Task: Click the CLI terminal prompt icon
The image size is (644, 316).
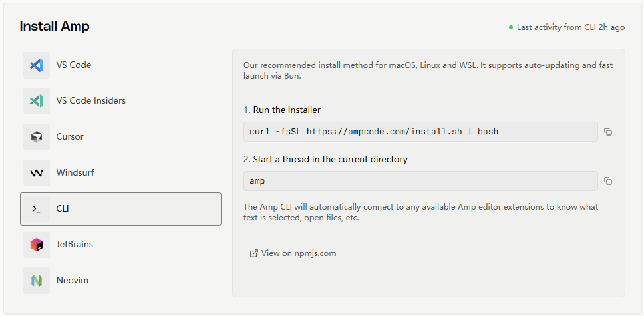Action: 37,209
